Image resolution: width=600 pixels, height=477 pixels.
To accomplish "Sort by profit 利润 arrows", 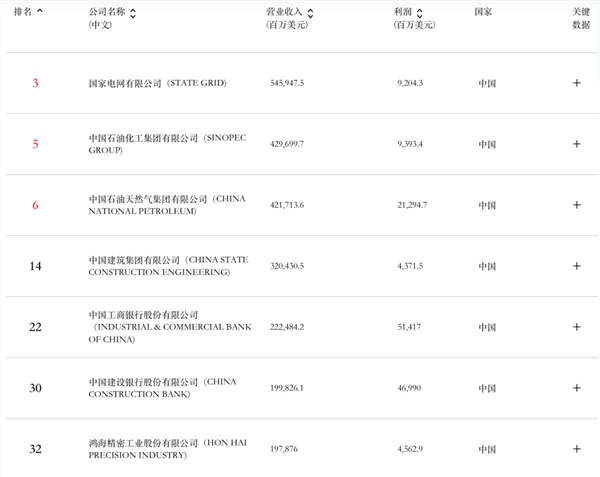I will (x=419, y=13).
